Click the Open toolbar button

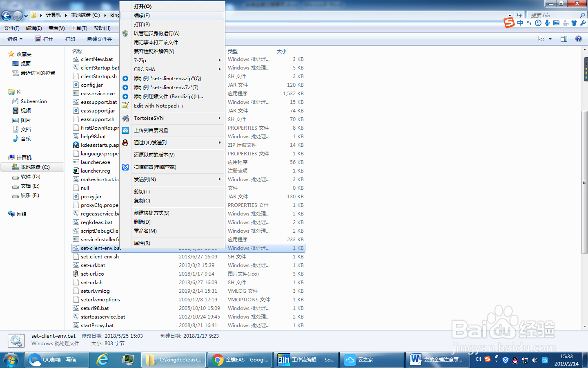coord(44,39)
